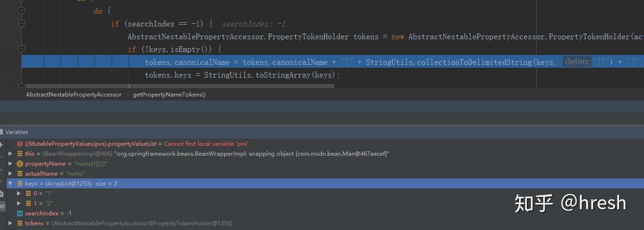644x230 pixels.
Task: Click the AbstractNestablePropertyAccessor breadcrumb
Action: pos(73,95)
